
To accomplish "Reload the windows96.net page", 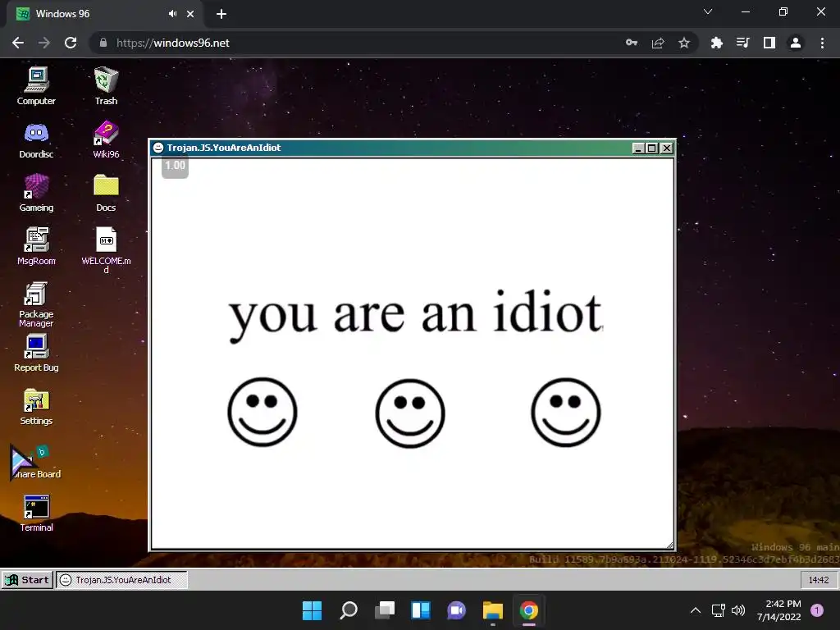I will pyautogui.click(x=71, y=43).
